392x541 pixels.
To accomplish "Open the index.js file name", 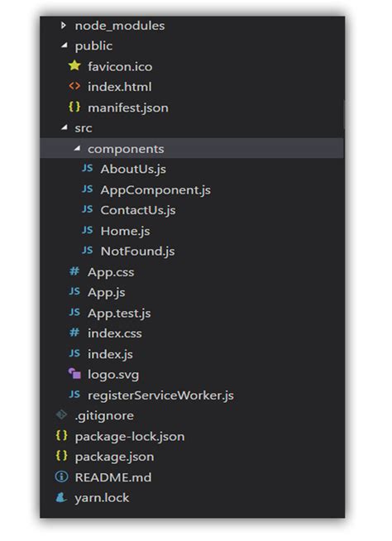I will (110, 354).
